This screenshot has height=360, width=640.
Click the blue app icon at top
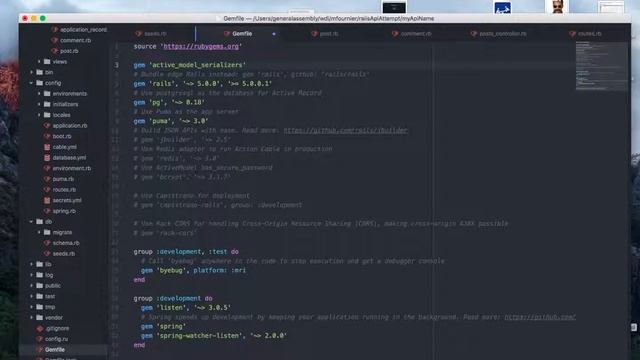[502, 8]
